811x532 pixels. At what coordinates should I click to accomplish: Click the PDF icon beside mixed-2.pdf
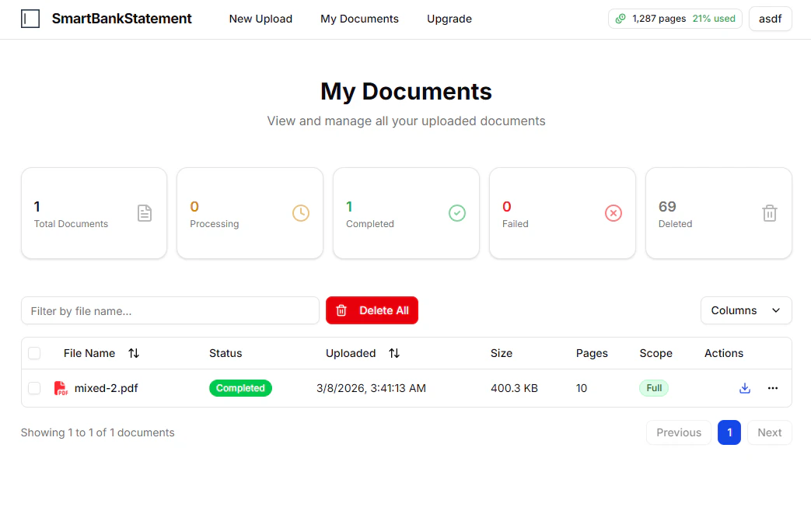tap(61, 388)
